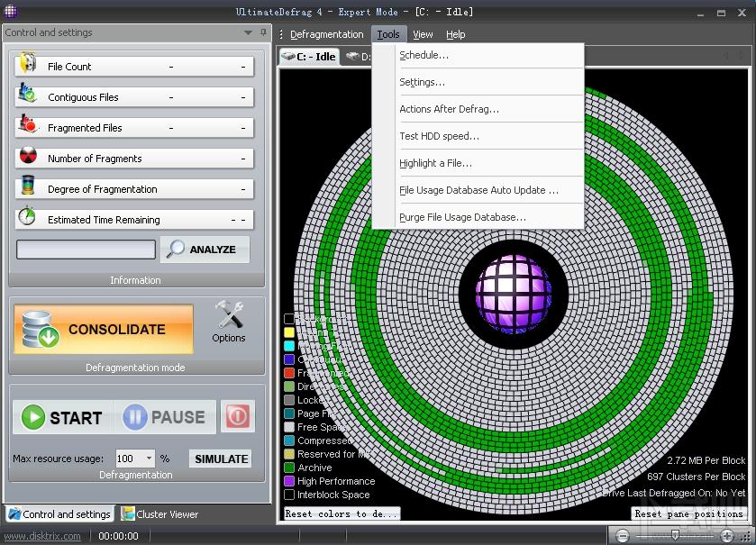Click the green Archive color swatch
756x545 pixels.
(x=289, y=468)
